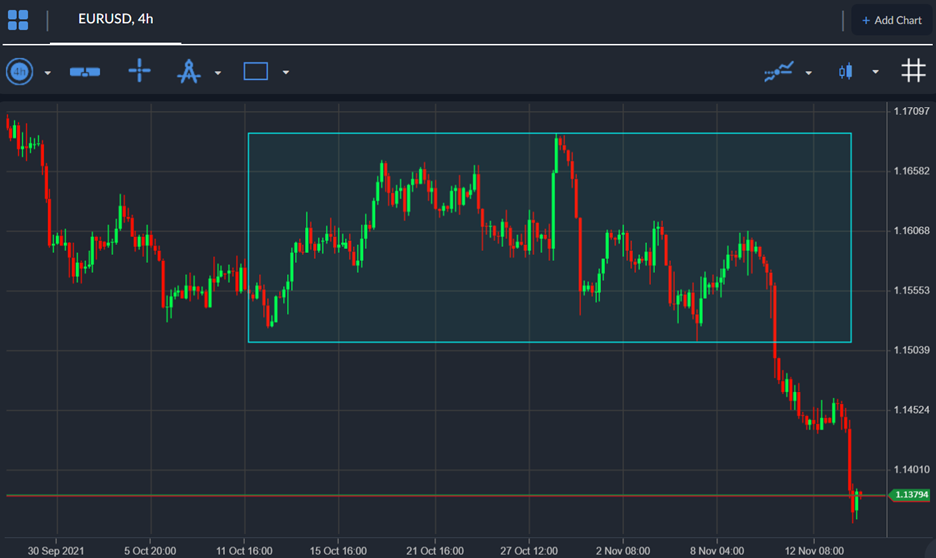936x558 pixels.
Task: Click the 1.17097 price axis label
Action: (912, 111)
